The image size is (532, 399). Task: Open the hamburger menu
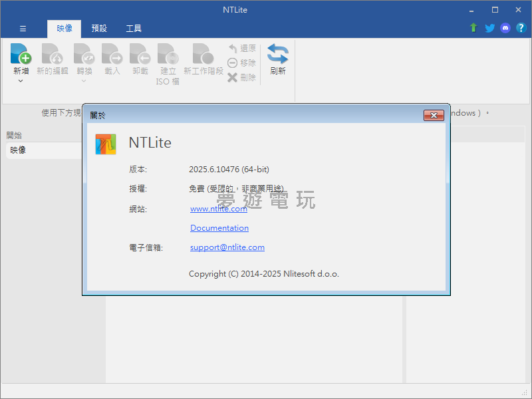(x=23, y=29)
